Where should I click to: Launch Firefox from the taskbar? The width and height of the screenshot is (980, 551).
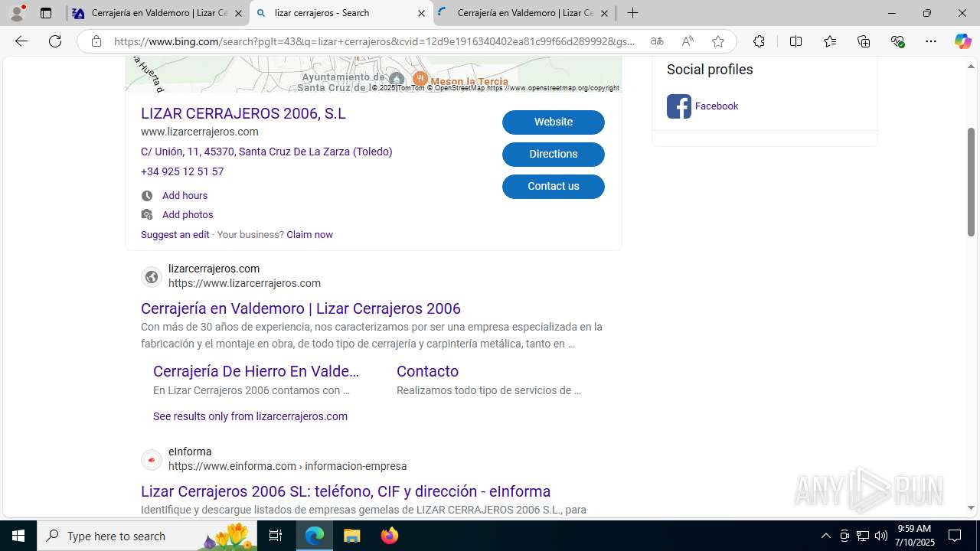coord(390,536)
